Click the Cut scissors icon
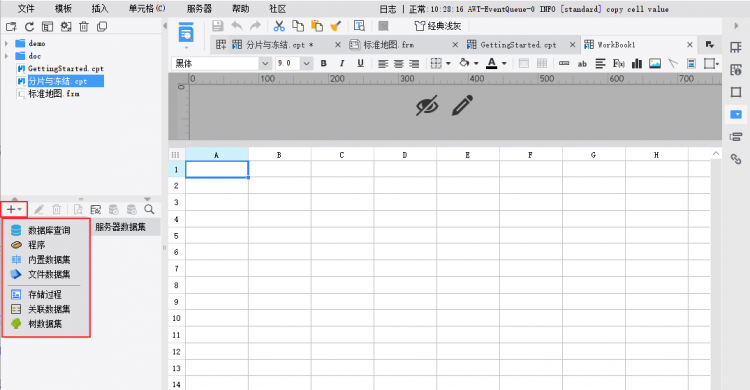The image size is (750, 390). click(279, 26)
